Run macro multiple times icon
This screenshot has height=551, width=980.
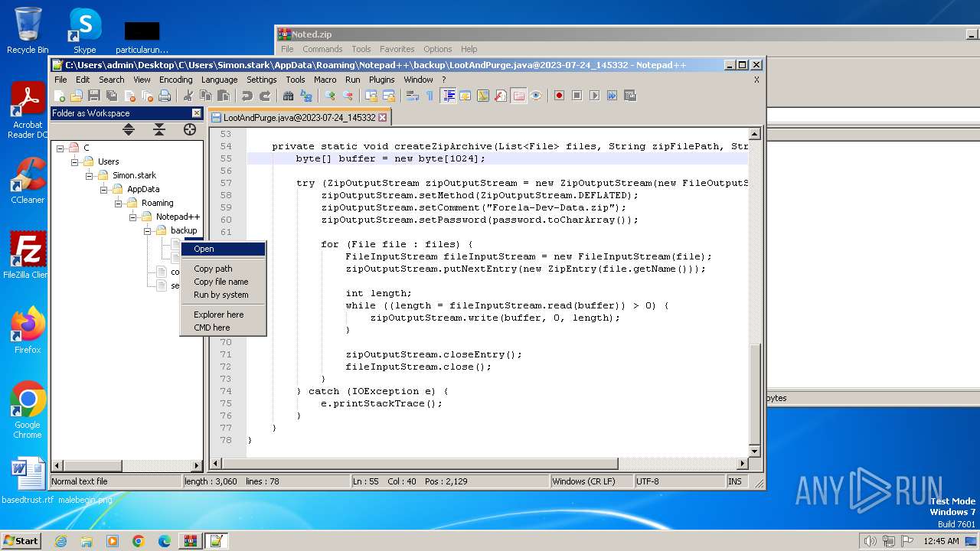click(x=612, y=96)
